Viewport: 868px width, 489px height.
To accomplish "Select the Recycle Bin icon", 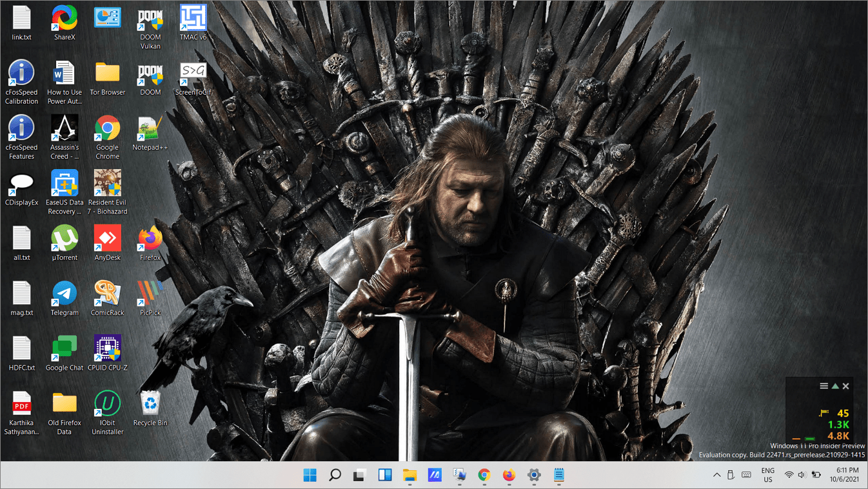I will coord(150,409).
